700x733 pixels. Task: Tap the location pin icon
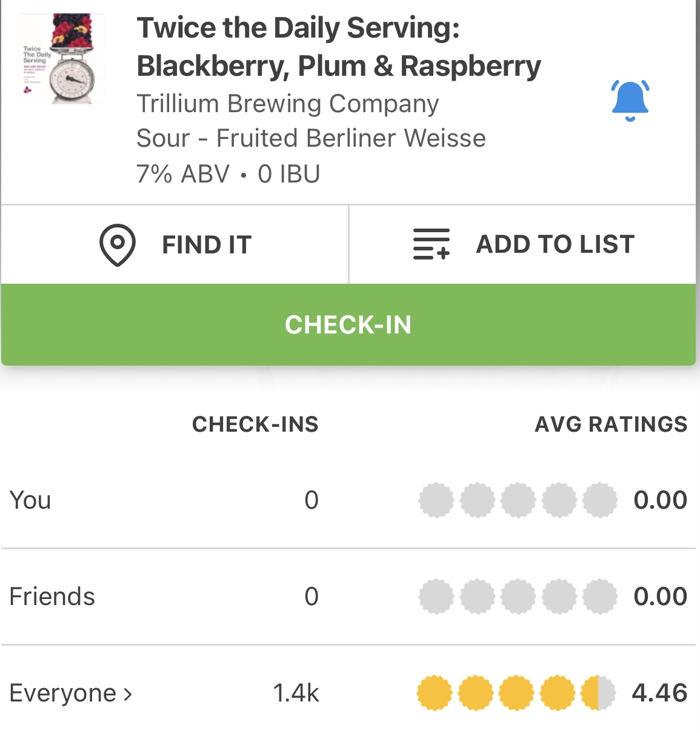pos(117,245)
